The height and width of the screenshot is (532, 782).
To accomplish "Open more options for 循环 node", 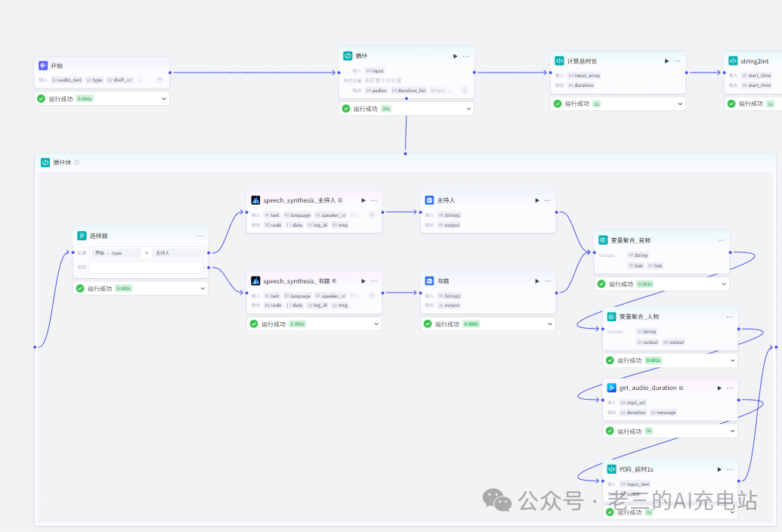I will coord(466,57).
